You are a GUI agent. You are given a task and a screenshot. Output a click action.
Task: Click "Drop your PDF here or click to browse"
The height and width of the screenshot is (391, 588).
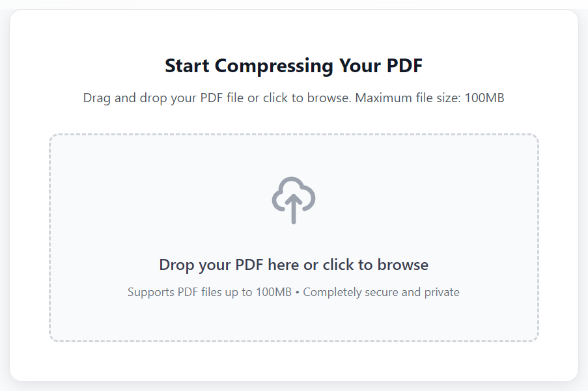pos(294,265)
